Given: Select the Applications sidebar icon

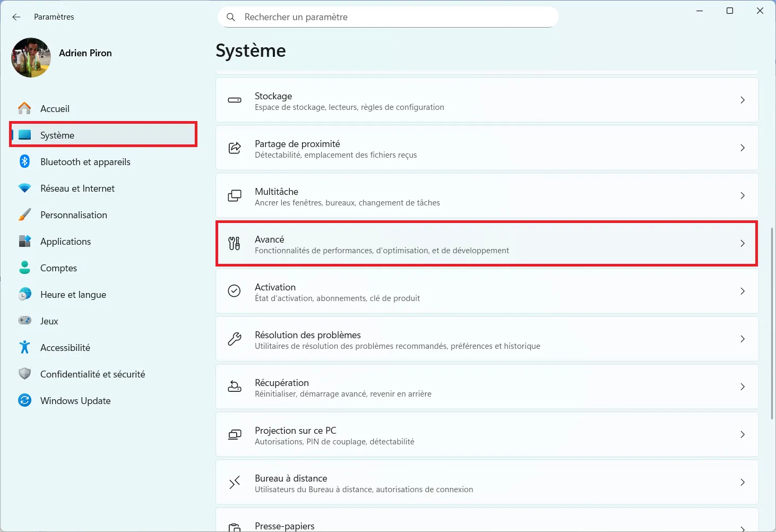Looking at the screenshot, I should point(25,241).
